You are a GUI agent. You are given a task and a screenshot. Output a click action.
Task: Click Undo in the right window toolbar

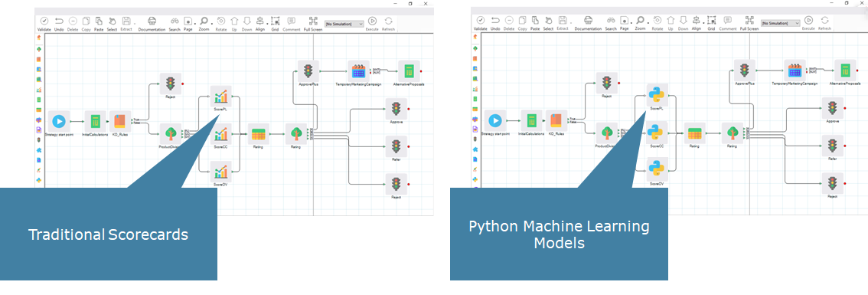point(495,23)
